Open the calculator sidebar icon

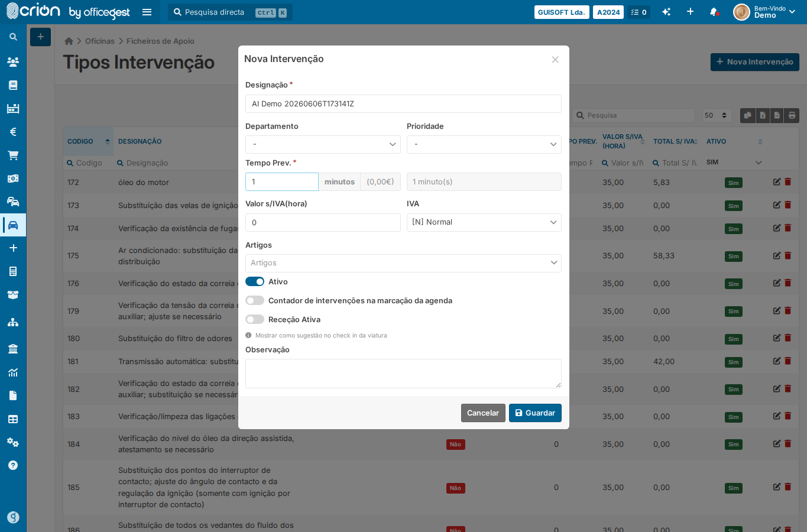(x=13, y=271)
